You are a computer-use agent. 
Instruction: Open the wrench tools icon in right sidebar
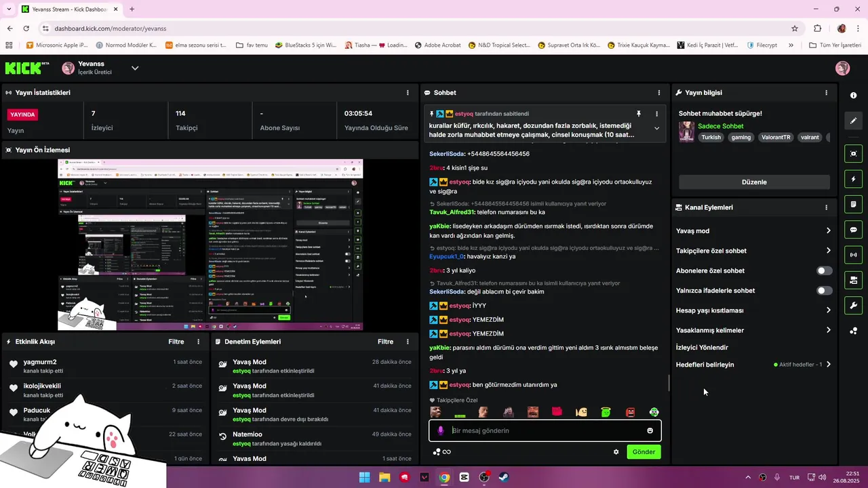pos(853,305)
